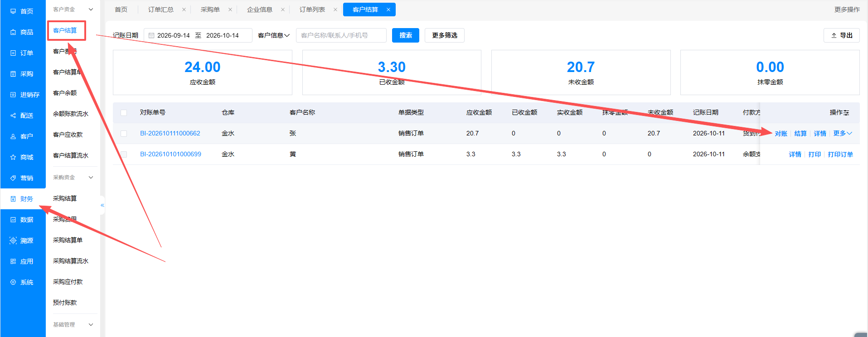Expand the 更多 actions dropdown in first row
The height and width of the screenshot is (337, 868).
843,133
